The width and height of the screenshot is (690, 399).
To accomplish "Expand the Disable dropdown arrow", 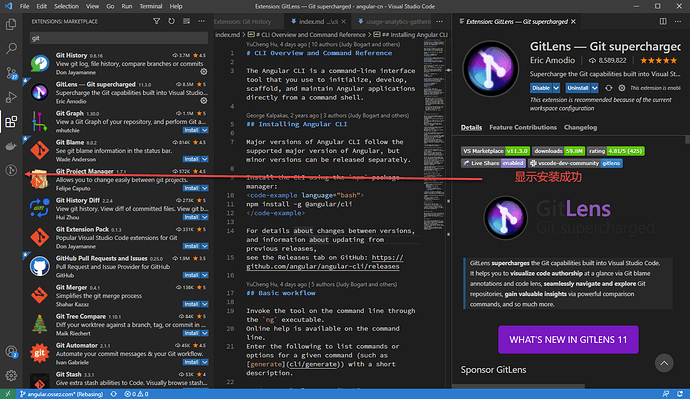I will pyautogui.click(x=556, y=88).
